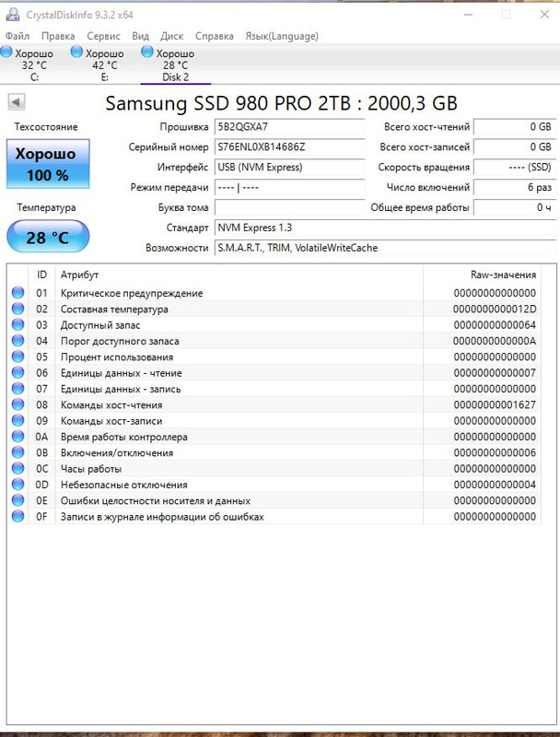
Task: Click blue orb for attribute 05 Процент использования
Action: coord(17,357)
